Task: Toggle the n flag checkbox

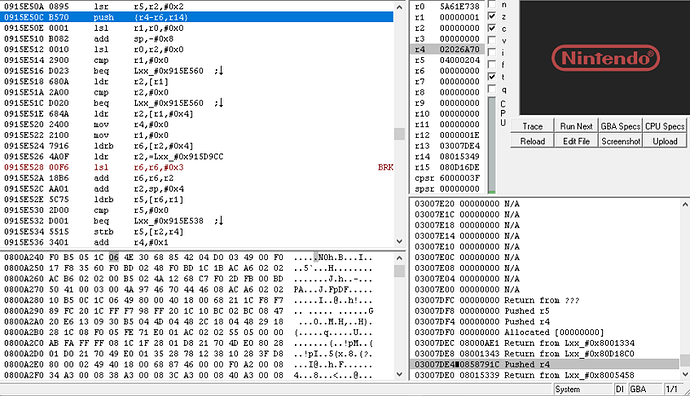Action: [492, 4]
